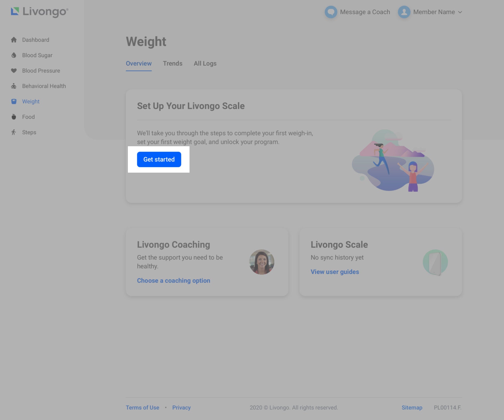Click Choose a coaching option link

(x=174, y=280)
